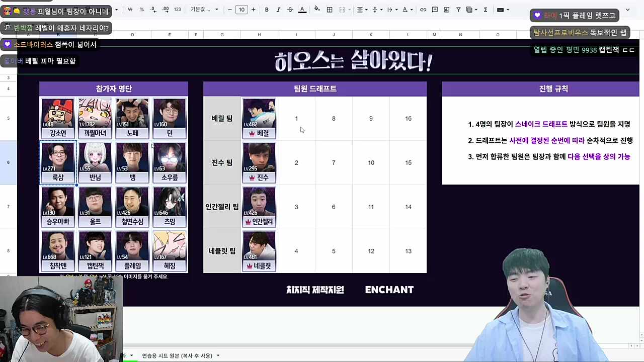Viewport: 644px width, 362px height.
Task: Select team captain 베릴 portrait in draft table
Action: click(259, 118)
